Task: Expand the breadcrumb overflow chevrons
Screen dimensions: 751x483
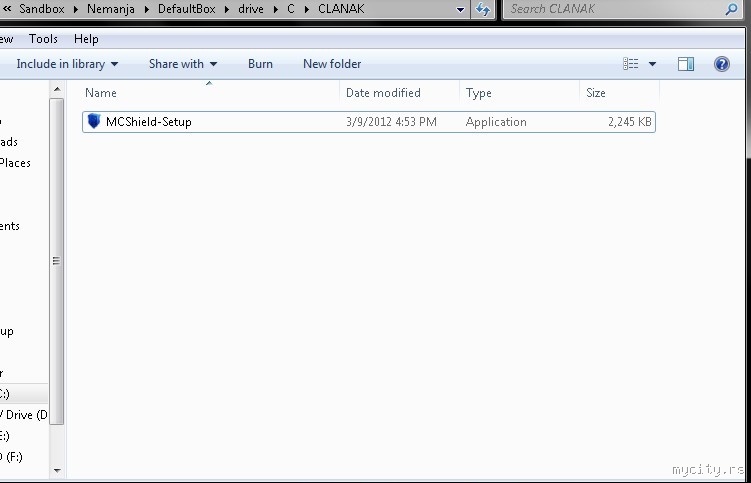Action: pyautogui.click(x=7, y=9)
